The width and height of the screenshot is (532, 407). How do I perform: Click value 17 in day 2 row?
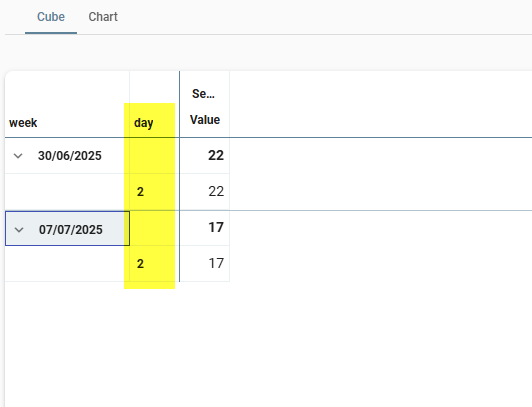[205, 264]
